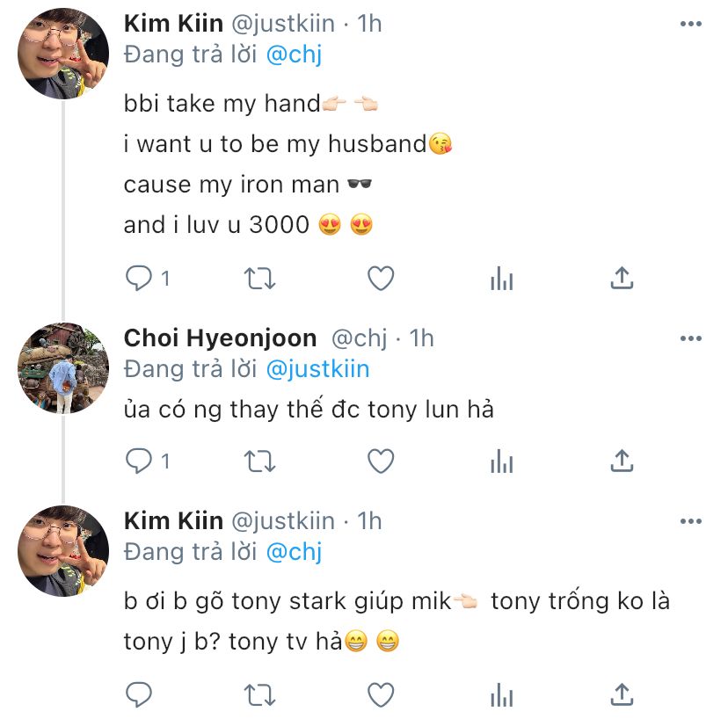The height and width of the screenshot is (719, 728).
Task: Like the last "tony stark" tweet
Action: (x=380, y=694)
